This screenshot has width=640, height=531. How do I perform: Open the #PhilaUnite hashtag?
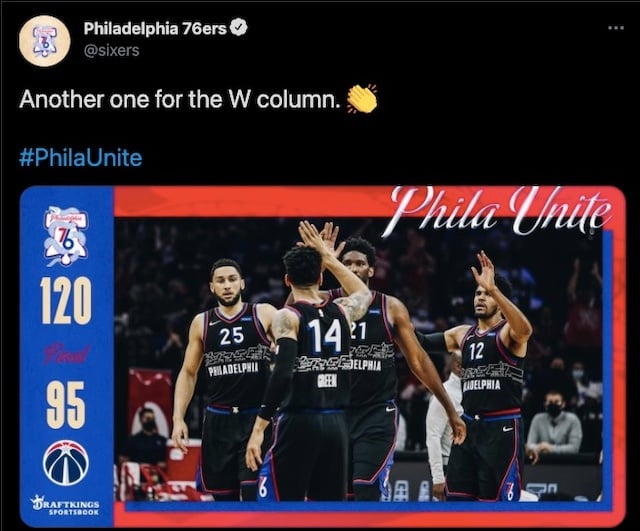(x=80, y=158)
